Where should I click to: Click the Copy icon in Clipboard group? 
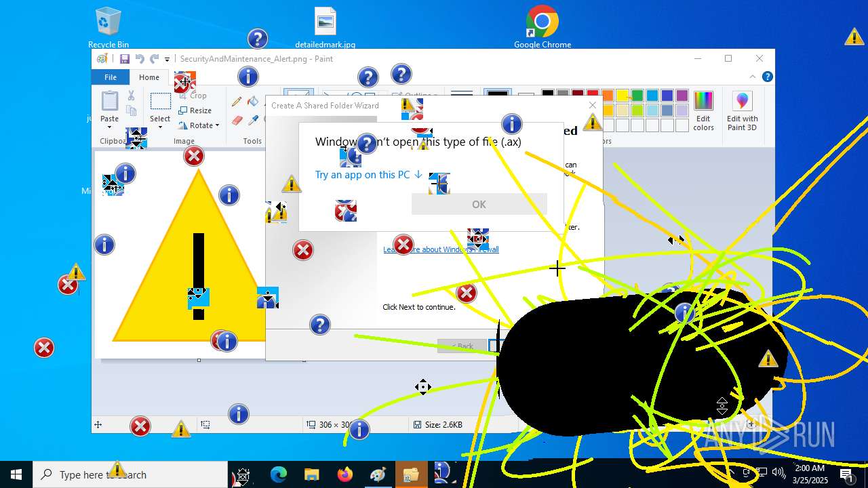(132, 110)
